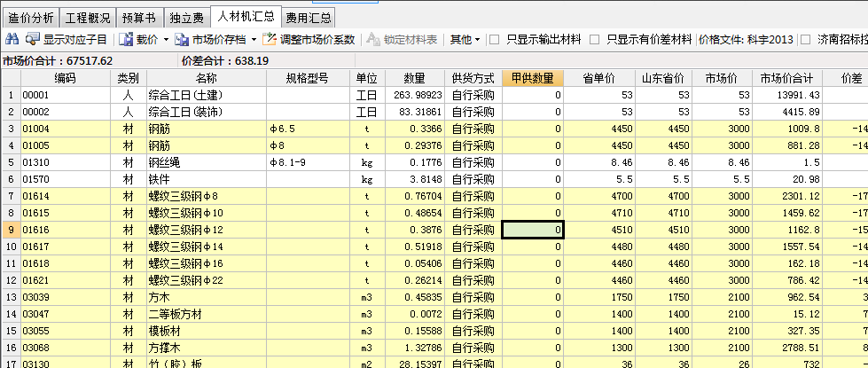Click the 甲供数量 column header
The height and width of the screenshot is (368, 868).
(x=532, y=78)
